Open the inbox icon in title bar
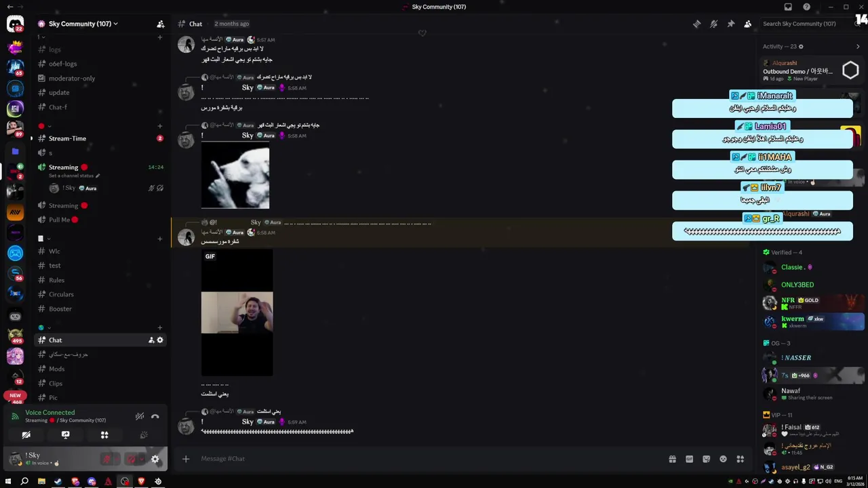The width and height of the screenshot is (868, 488). [x=788, y=7]
